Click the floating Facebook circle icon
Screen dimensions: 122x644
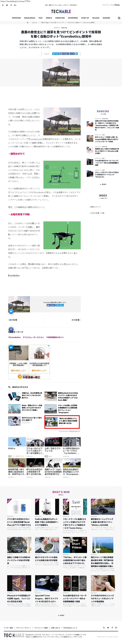(x=11, y=330)
